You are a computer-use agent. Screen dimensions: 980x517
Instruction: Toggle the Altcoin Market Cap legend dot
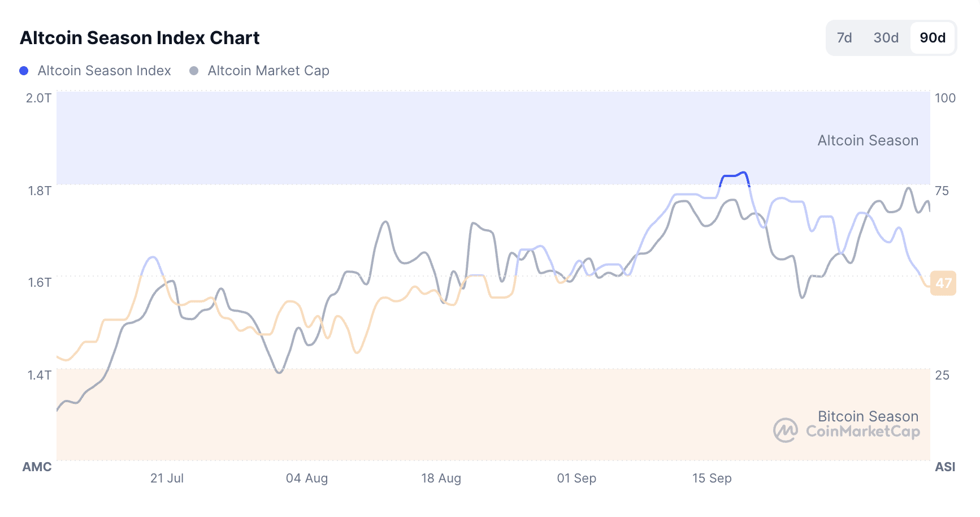(x=194, y=71)
